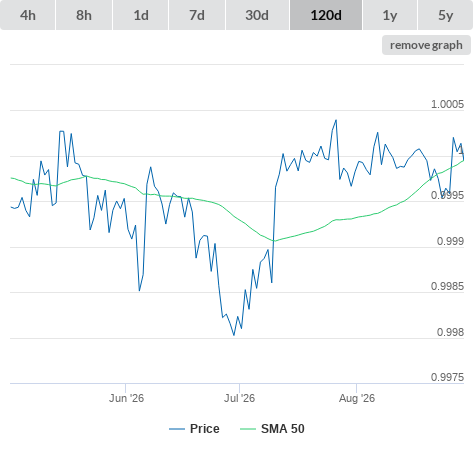Choose the 1d range tab

[141, 15]
